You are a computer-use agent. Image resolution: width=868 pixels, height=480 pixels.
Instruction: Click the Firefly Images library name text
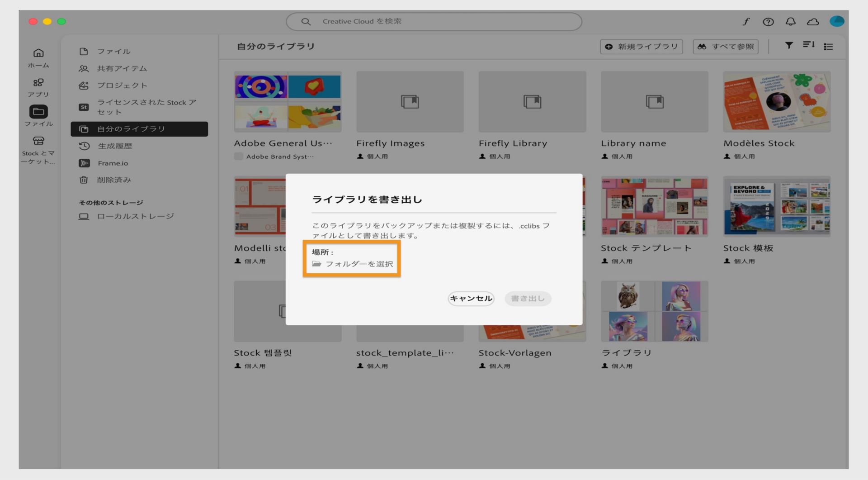click(x=391, y=143)
